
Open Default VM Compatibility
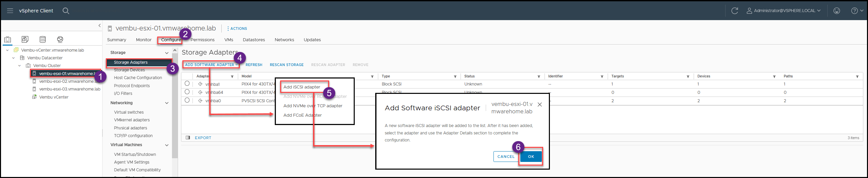137,170
